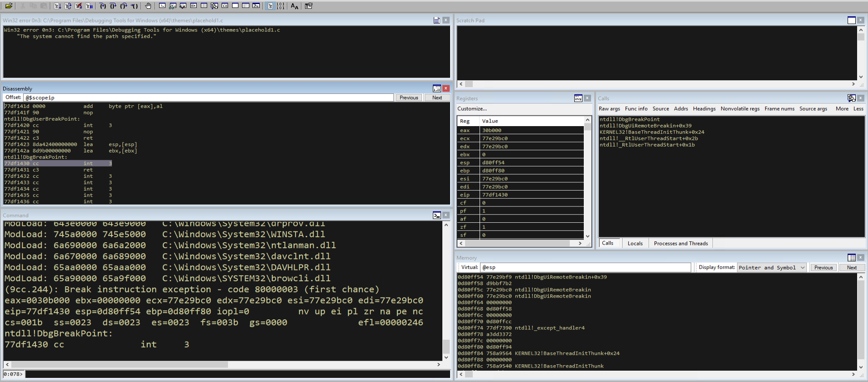The width and height of the screenshot is (868, 382).
Task: Click More in the Calls panel
Action: 842,109
